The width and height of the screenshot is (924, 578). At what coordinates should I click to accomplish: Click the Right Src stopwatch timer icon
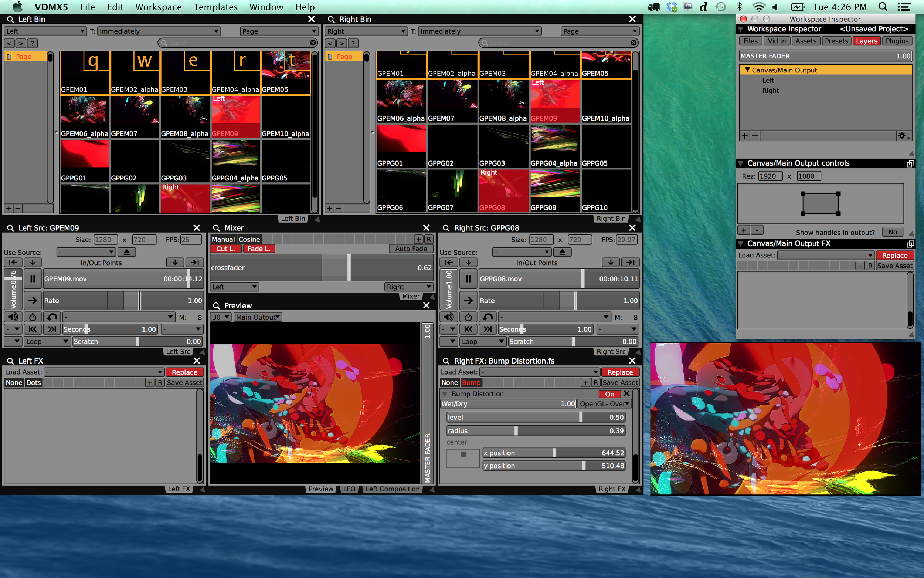point(468,317)
